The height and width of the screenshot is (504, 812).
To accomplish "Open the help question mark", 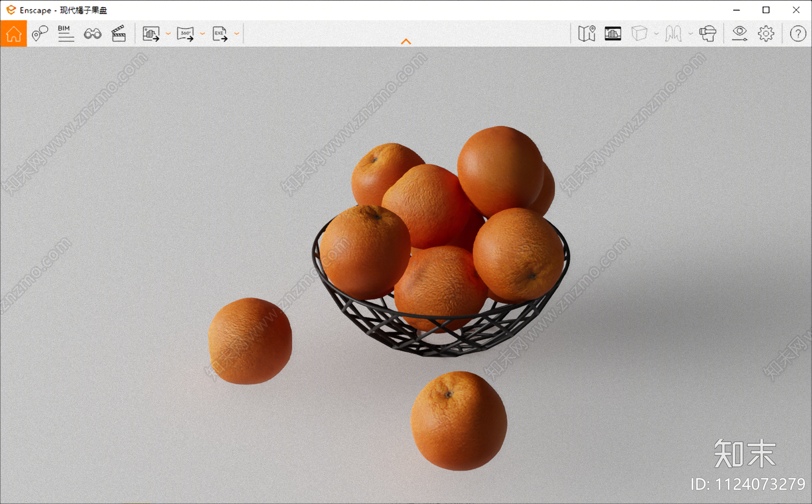I will coord(798,34).
